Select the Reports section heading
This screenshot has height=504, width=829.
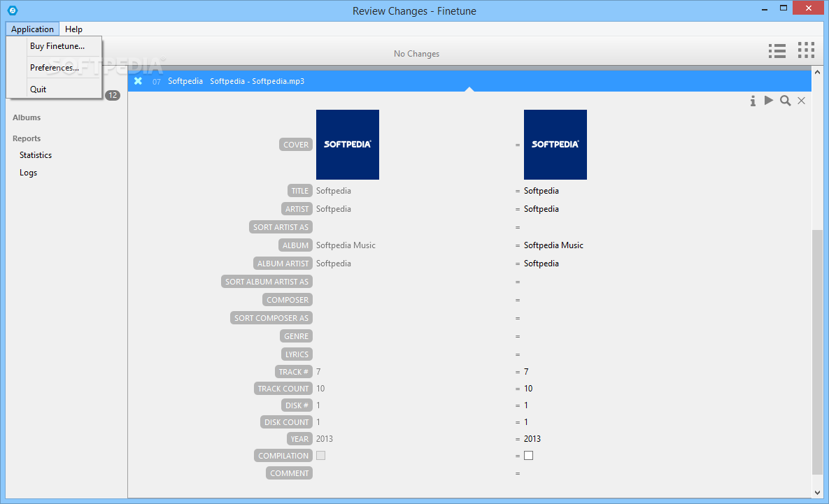coord(27,138)
